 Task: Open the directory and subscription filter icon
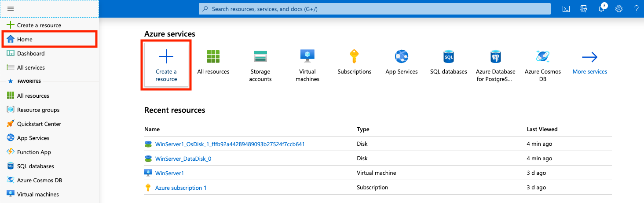pyautogui.click(x=584, y=9)
